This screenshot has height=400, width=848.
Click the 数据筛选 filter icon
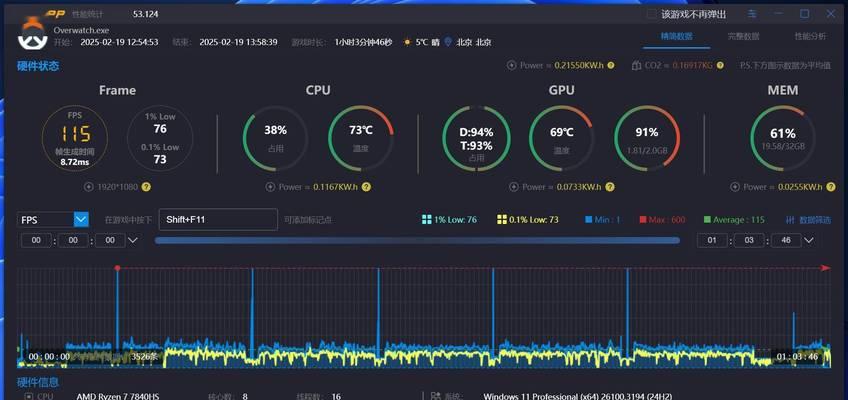point(790,219)
